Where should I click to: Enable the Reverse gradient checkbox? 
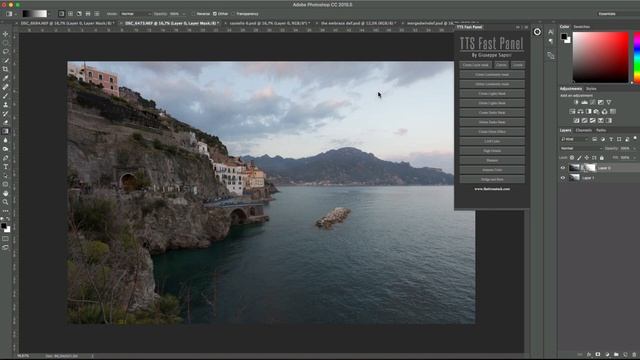pos(193,14)
